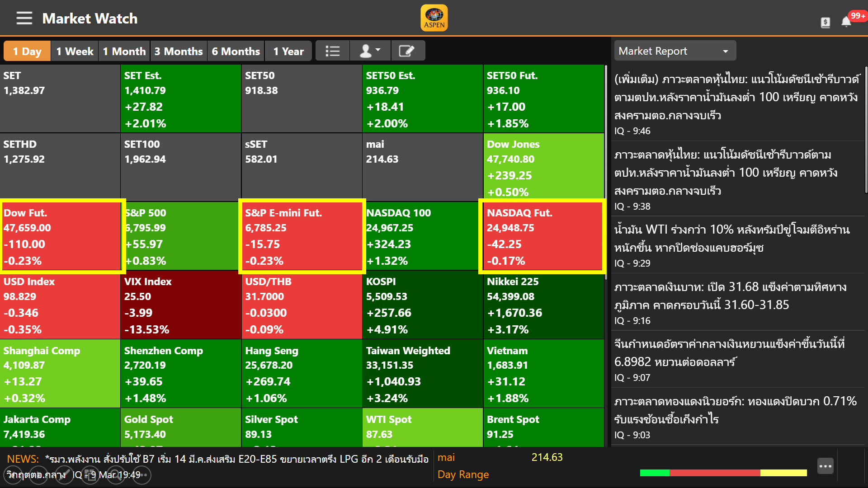Select the VIX Index tile

181,305
